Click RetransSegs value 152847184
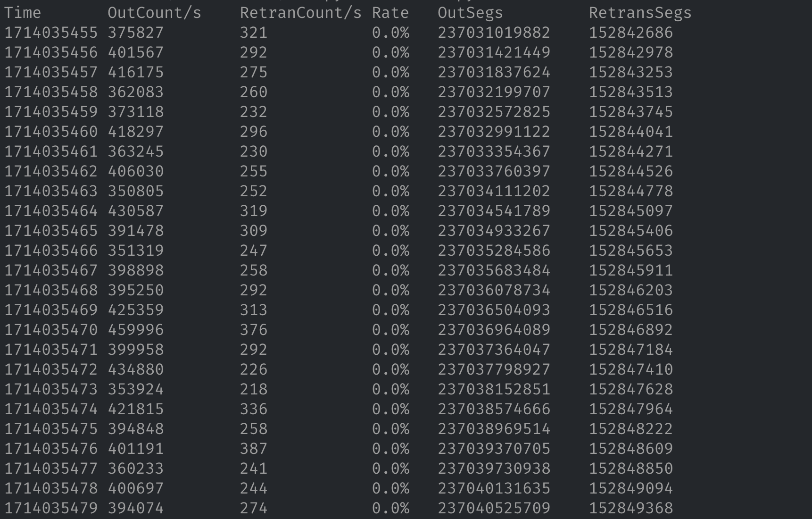Image resolution: width=812 pixels, height=519 pixels. tap(631, 350)
